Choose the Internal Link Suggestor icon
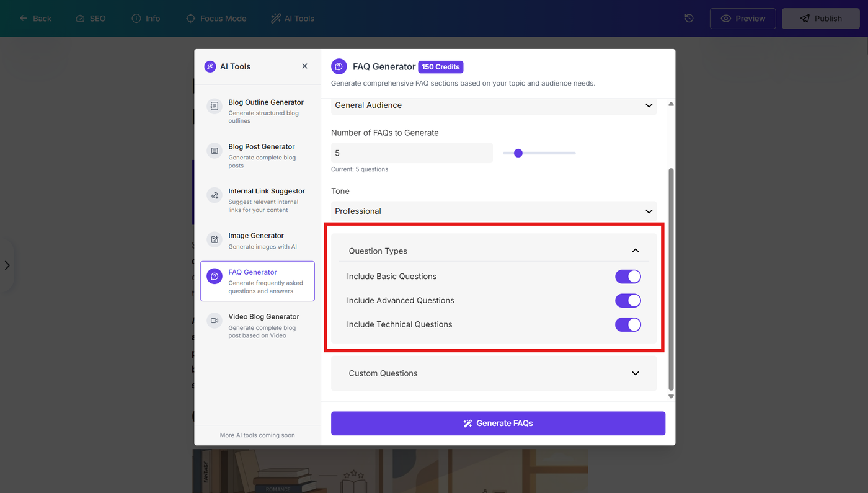Viewport: 868px width, 493px height. [215, 195]
